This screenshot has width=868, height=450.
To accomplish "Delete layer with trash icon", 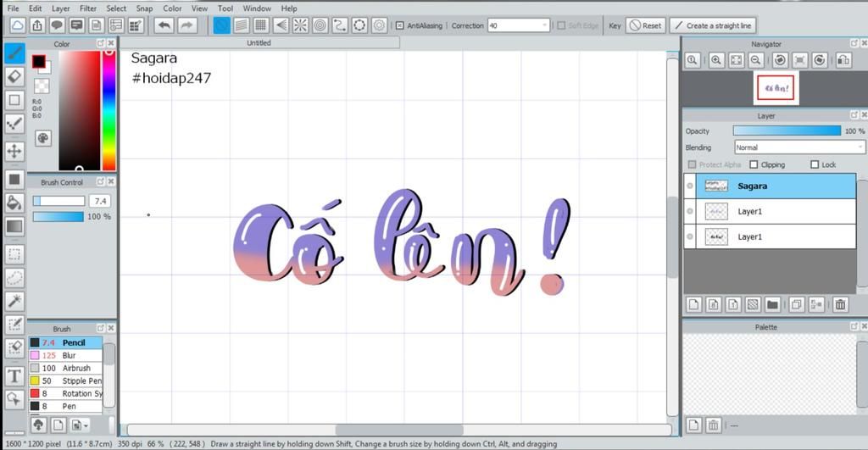I will click(840, 304).
